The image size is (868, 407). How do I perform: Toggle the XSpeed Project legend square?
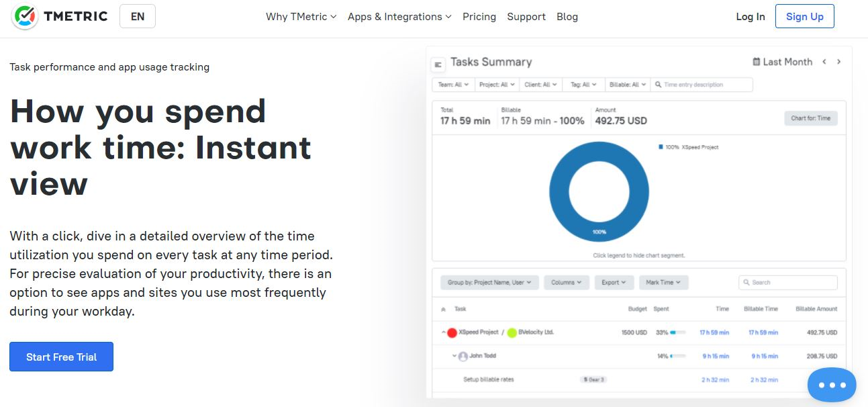(661, 146)
